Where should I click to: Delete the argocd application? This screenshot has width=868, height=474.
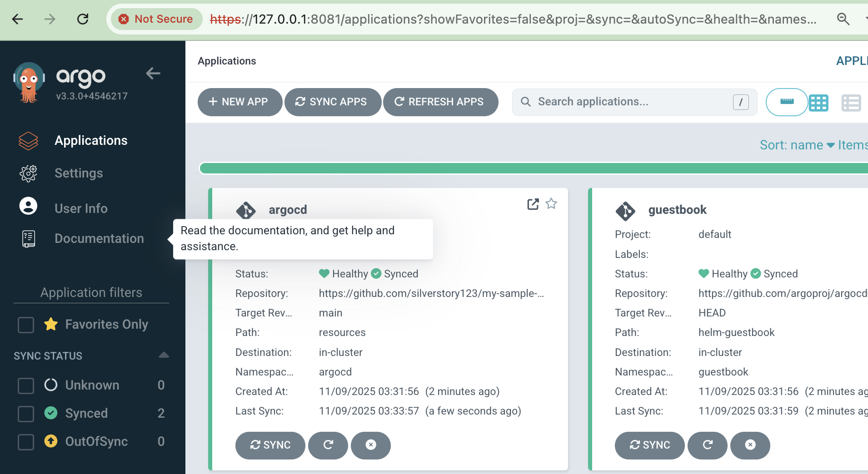371,445
